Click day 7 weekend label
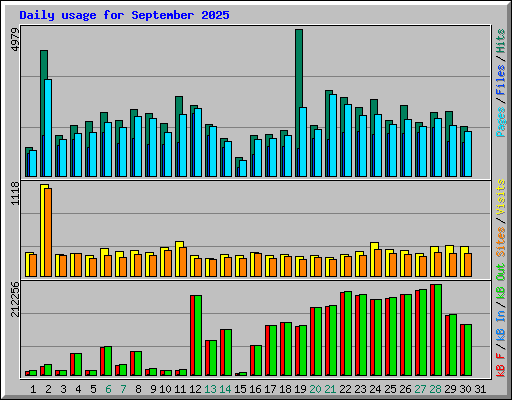Screen dimensions: 512x400 point(123,389)
